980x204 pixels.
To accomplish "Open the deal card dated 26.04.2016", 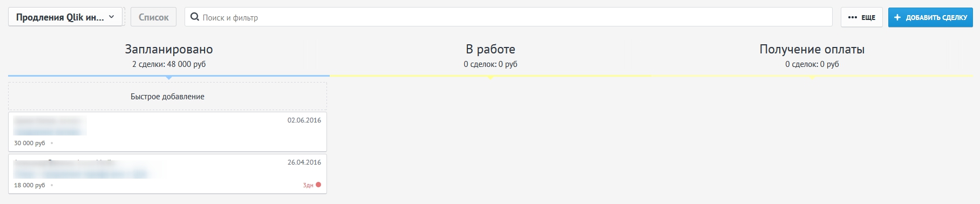I will 167,174.
